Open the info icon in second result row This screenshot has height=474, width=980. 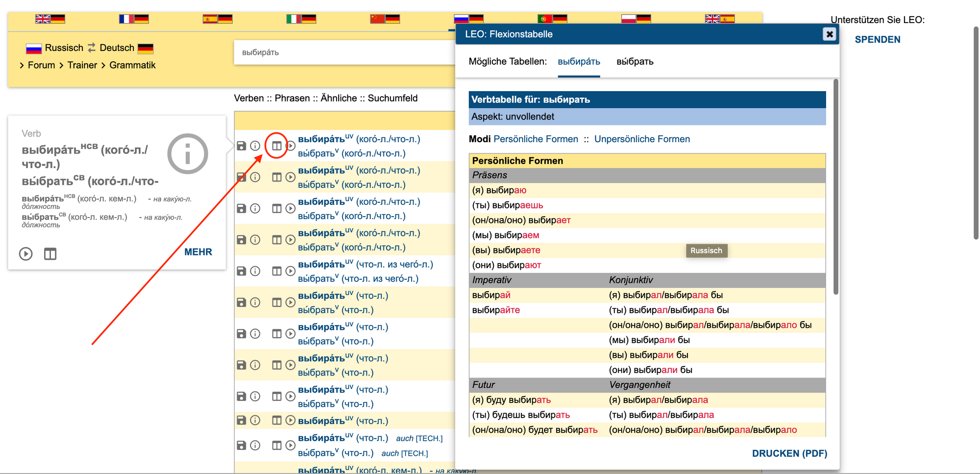click(x=255, y=177)
